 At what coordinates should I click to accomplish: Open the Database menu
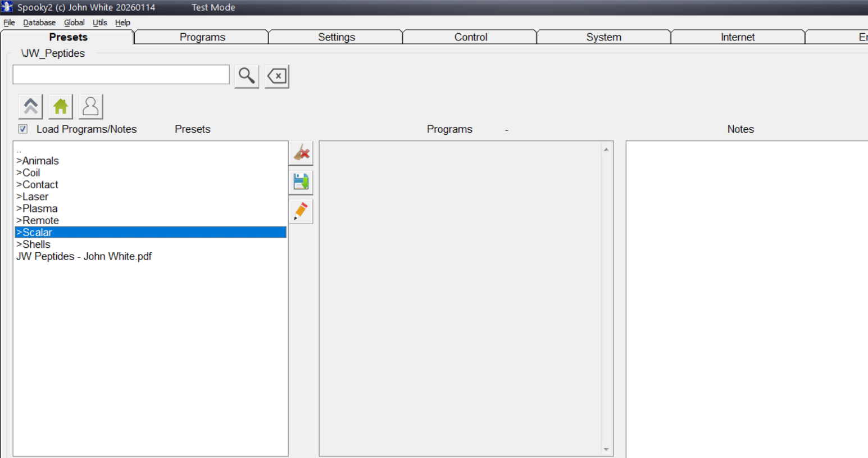(39, 22)
